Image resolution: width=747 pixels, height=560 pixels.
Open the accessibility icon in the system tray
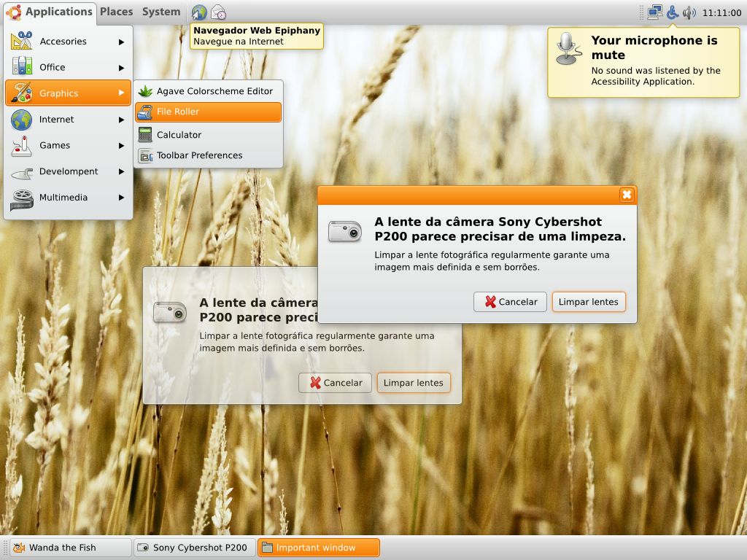point(672,11)
